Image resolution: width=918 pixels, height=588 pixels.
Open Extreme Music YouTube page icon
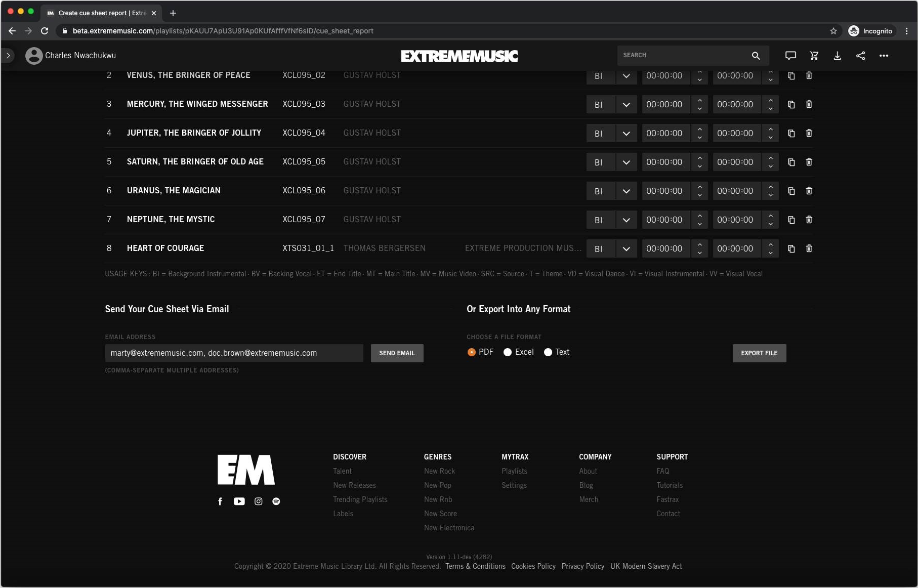click(x=239, y=501)
